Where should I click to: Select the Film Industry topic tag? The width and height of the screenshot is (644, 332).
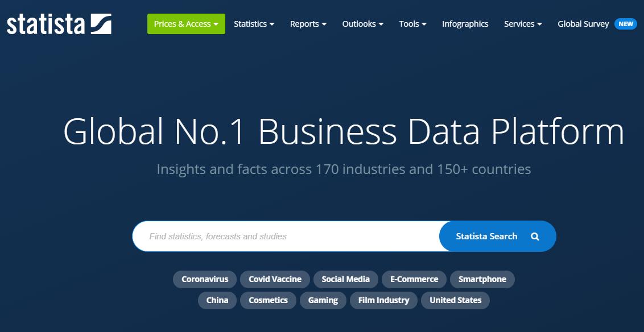click(383, 300)
